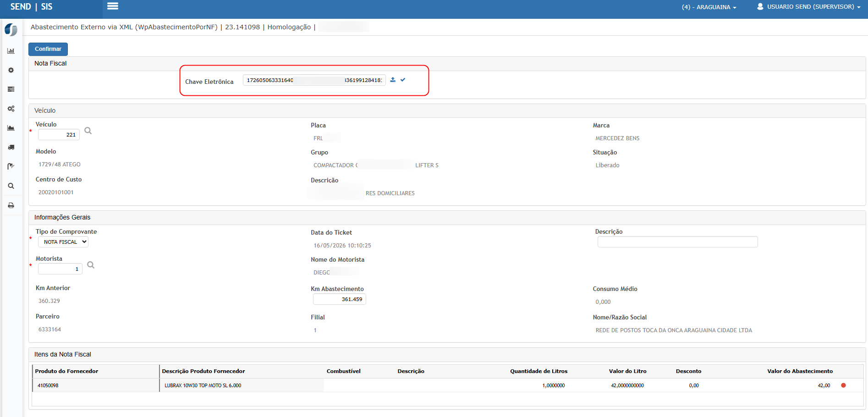Click the Combustível column header
The height and width of the screenshot is (417, 868).
[344, 371]
